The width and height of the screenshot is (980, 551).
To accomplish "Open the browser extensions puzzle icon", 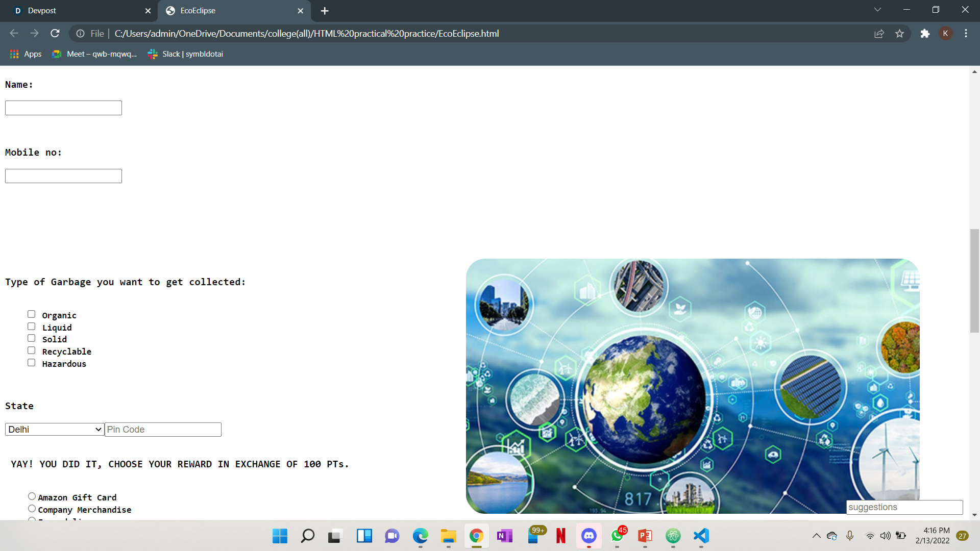I will tap(925, 33).
